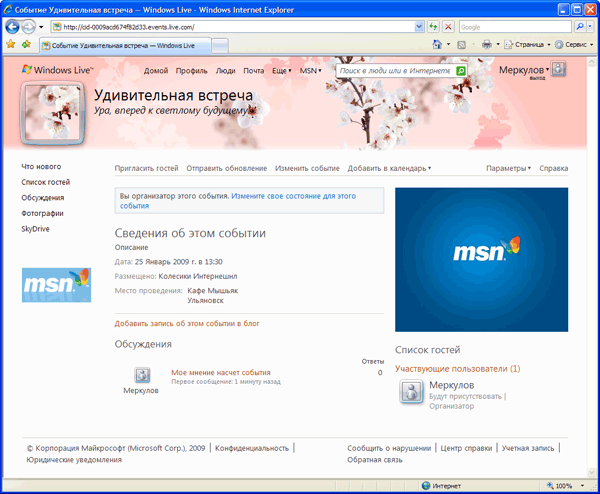Open a new blank tab
The width and height of the screenshot is (600, 494).
(220, 46)
